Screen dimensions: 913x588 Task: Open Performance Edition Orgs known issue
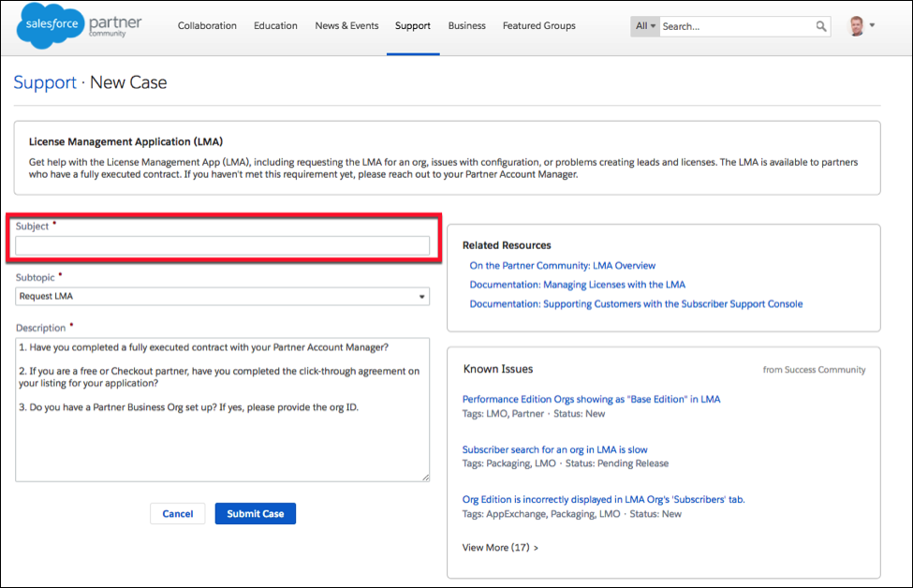[x=591, y=400]
